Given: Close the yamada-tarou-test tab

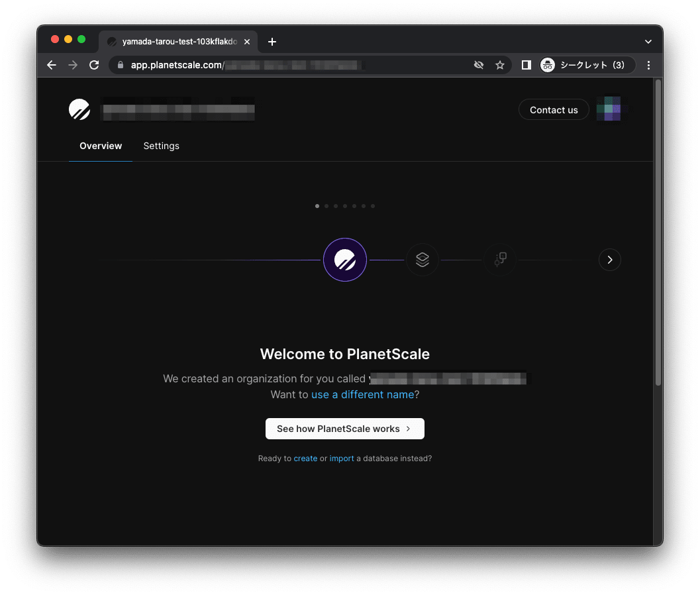Looking at the screenshot, I should coord(247,42).
